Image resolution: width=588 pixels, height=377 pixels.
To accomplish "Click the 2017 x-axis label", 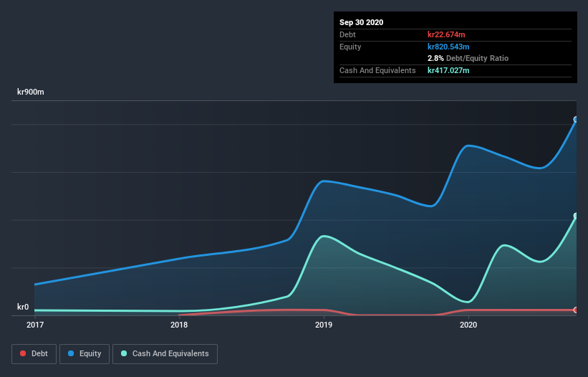I will click(x=35, y=325).
